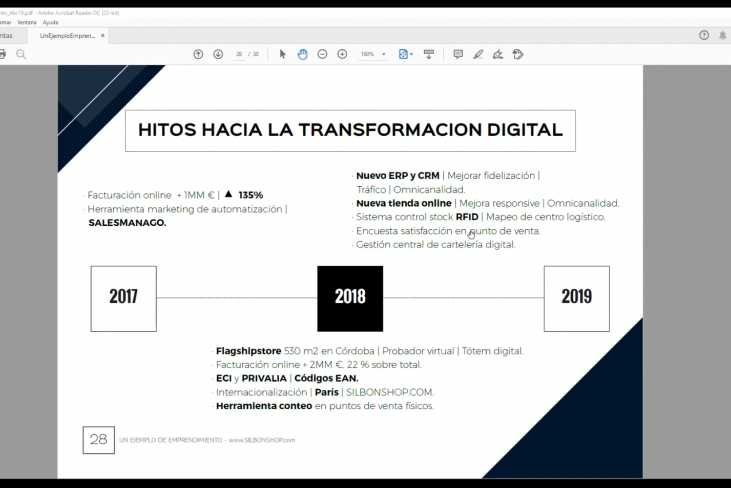
Task: Go to next page with down arrow
Action: coord(218,54)
